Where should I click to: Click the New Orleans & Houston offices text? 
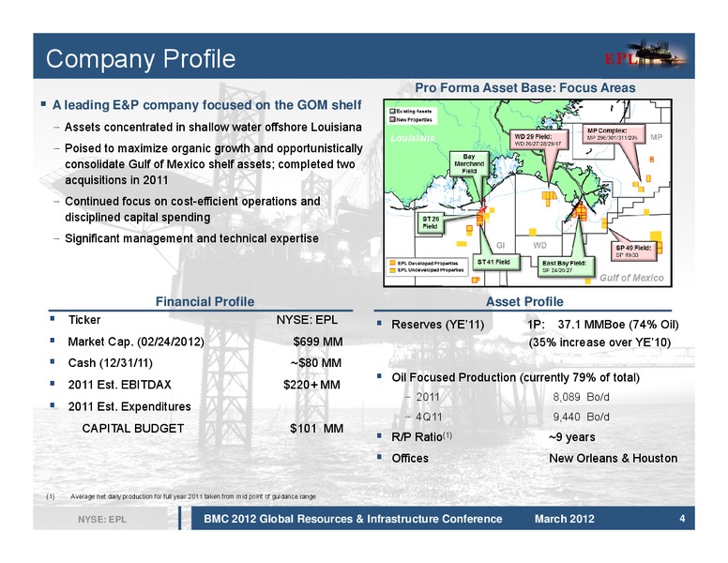point(613,459)
